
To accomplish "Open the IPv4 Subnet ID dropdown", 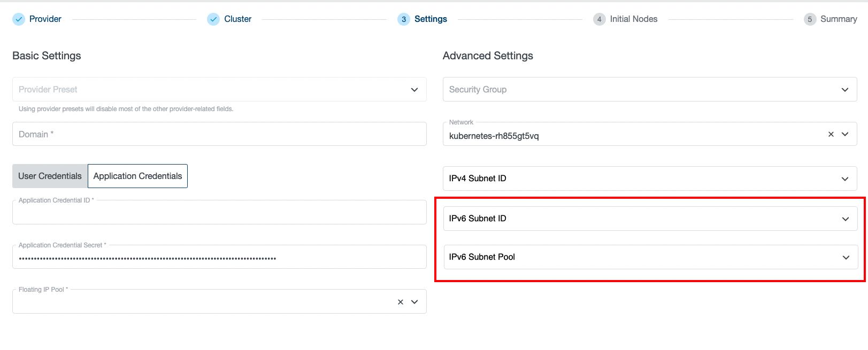I will pyautogui.click(x=846, y=178).
